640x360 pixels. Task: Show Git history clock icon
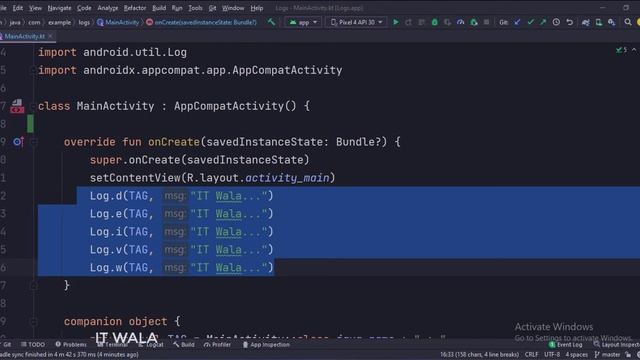click(556, 22)
